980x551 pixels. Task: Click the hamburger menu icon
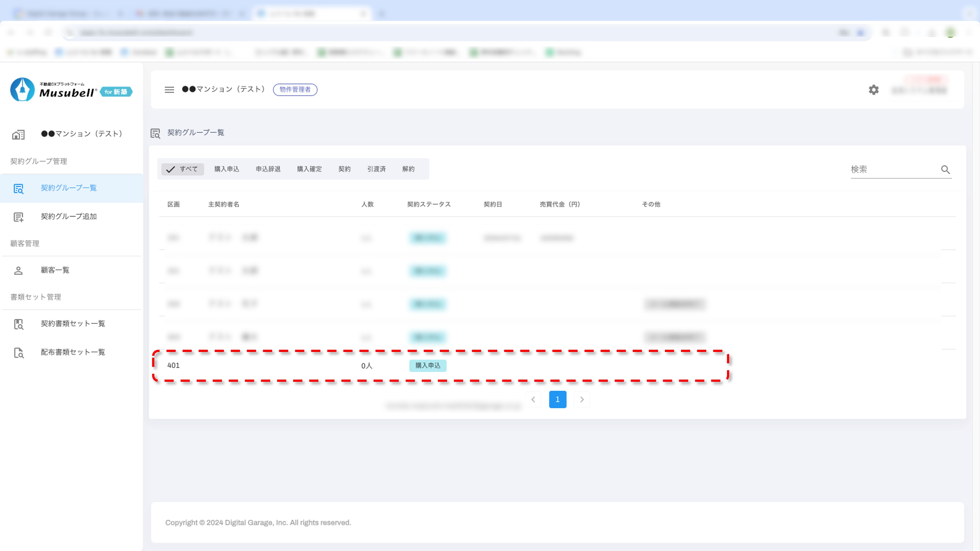tap(169, 90)
